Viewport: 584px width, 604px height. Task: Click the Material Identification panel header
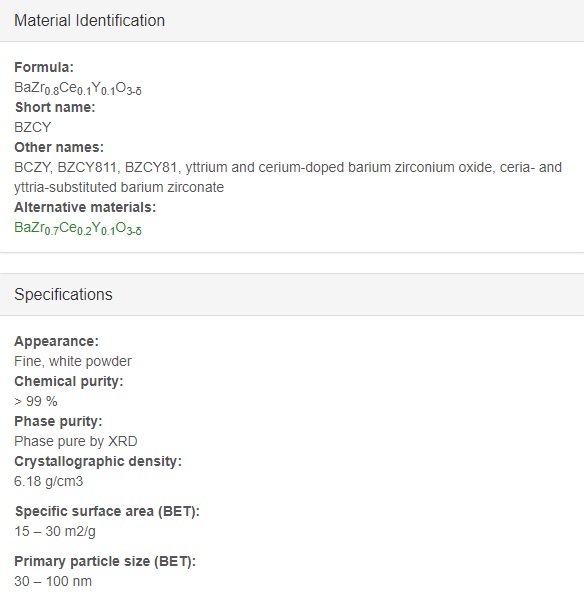click(x=292, y=20)
